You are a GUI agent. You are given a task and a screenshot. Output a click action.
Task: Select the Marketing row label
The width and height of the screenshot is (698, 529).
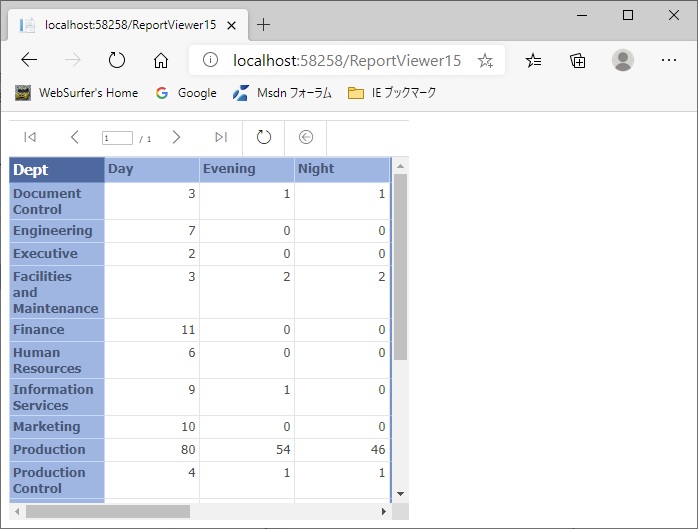[x=57, y=427]
